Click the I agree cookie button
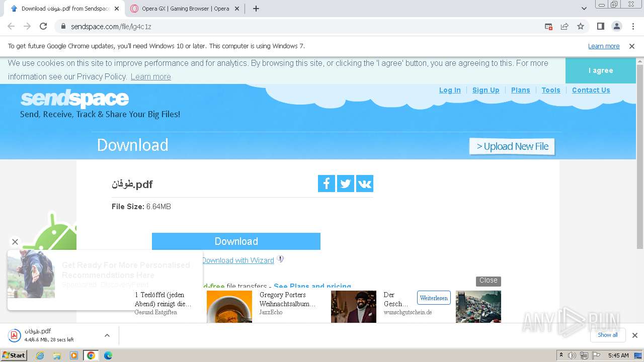Screen dimensions: 644x362 pyautogui.click(x=601, y=70)
